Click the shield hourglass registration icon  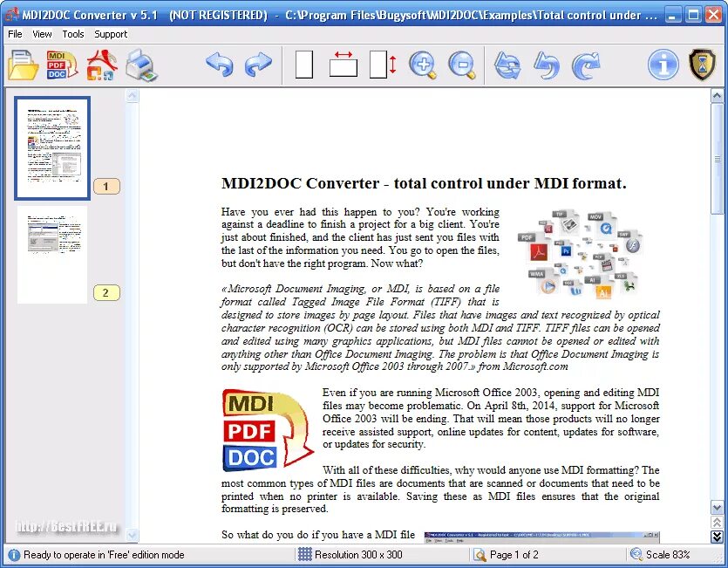[702, 65]
